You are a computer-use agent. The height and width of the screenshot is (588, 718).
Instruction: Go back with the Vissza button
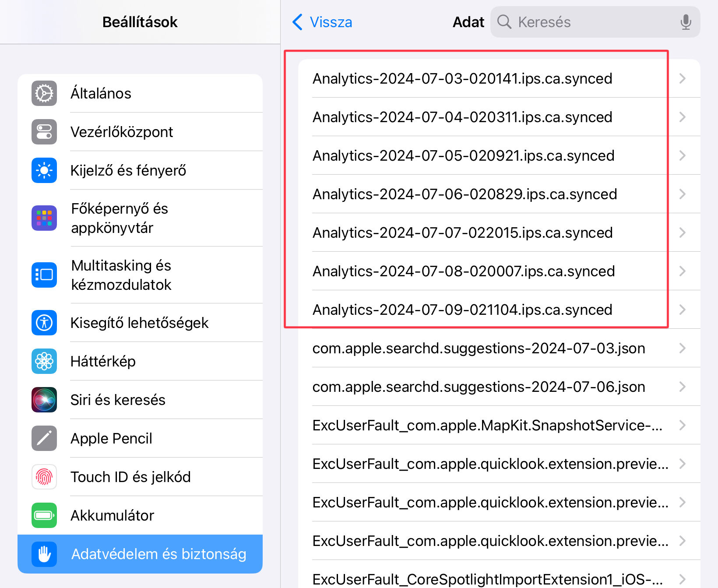(322, 22)
